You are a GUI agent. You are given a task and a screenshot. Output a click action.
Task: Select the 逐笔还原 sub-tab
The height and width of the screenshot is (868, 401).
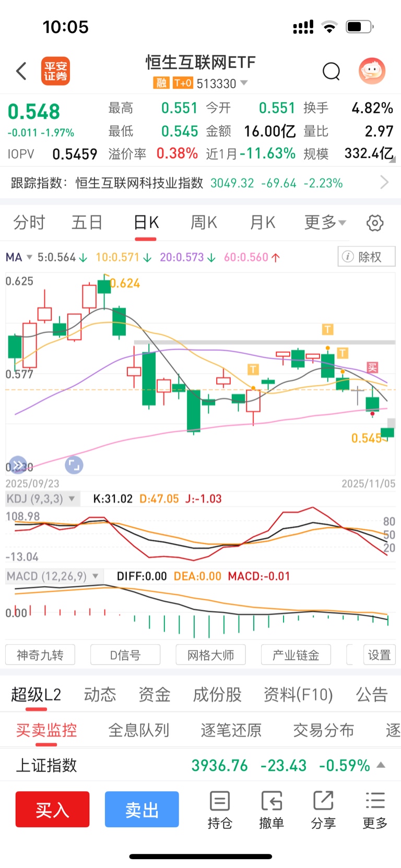[x=231, y=730]
